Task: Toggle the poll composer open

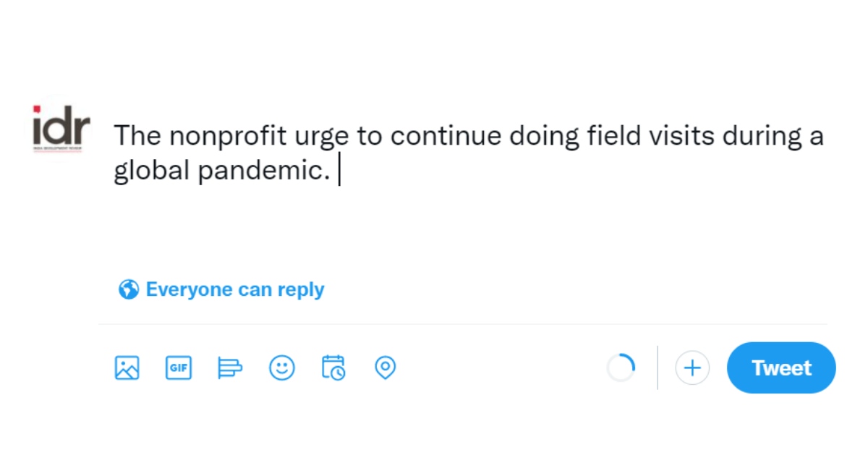Action: [230, 368]
